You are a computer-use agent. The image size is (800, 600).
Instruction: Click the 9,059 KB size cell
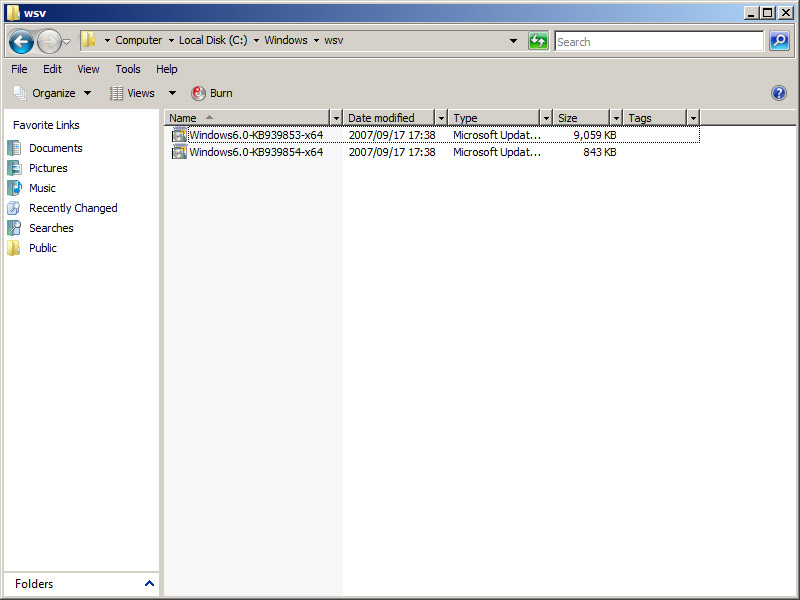[595, 135]
